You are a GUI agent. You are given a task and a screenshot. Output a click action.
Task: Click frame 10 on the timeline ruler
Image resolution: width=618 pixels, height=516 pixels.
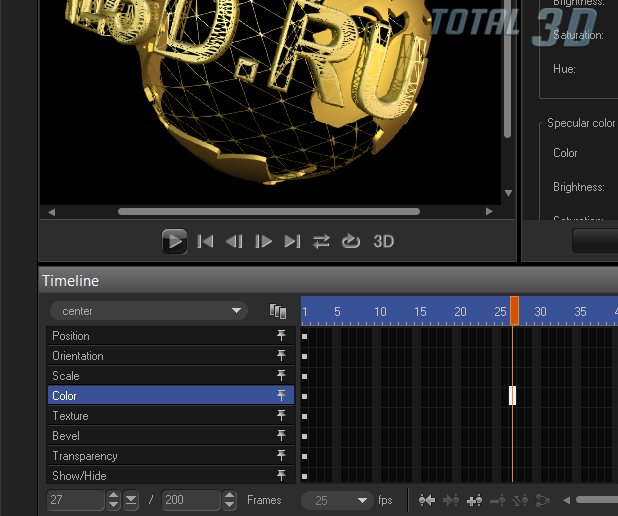coord(380,312)
